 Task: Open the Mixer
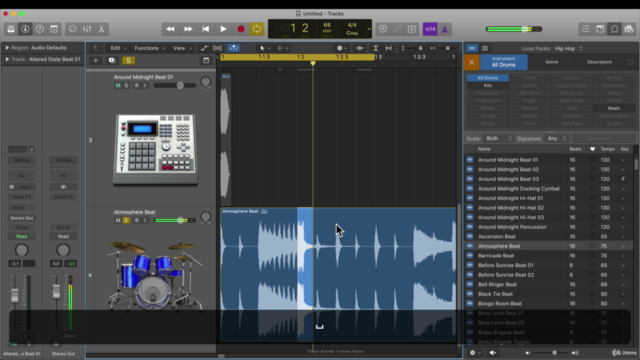click(87, 29)
